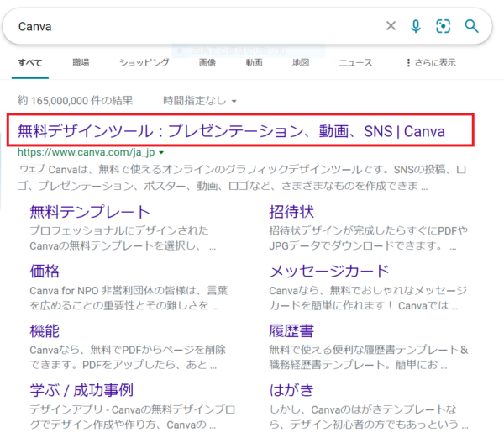Open the 価格 sitelink
Screen dimensions: 504x438
pyautogui.click(x=45, y=271)
